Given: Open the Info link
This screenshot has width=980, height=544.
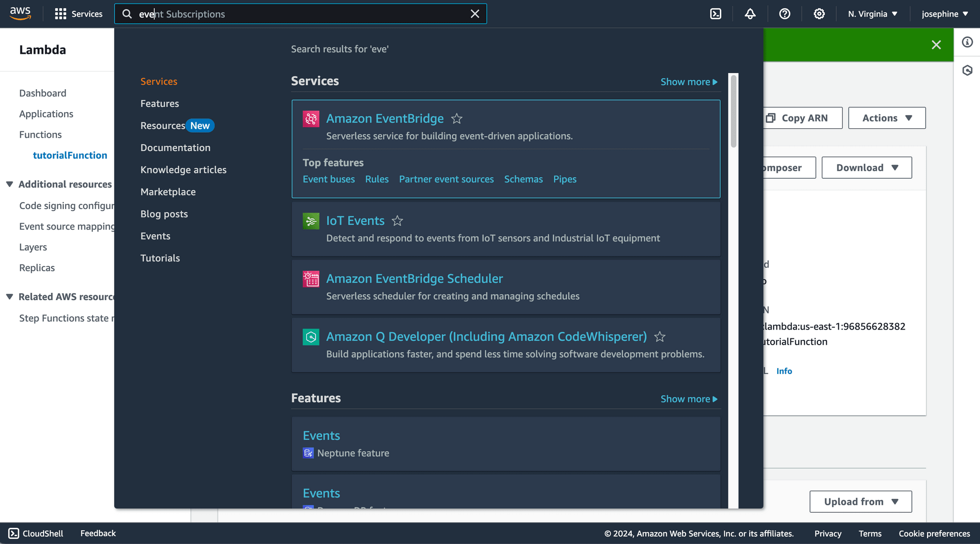Looking at the screenshot, I should (784, 371).
